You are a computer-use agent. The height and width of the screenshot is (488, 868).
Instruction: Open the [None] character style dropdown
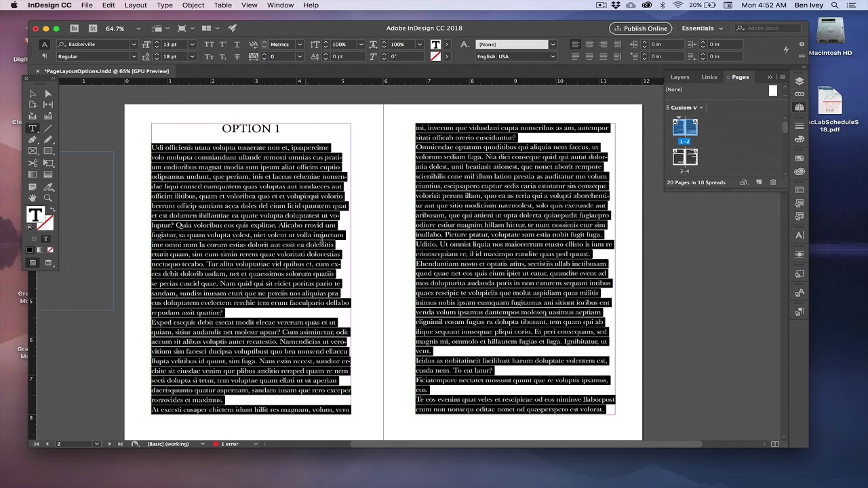[553, 45]
